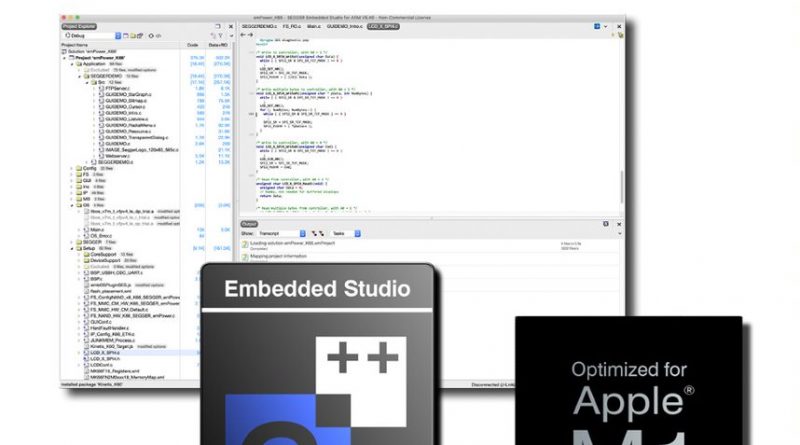
Task: Undock the Project Explorer panel
Action: [x=218, y=27]
